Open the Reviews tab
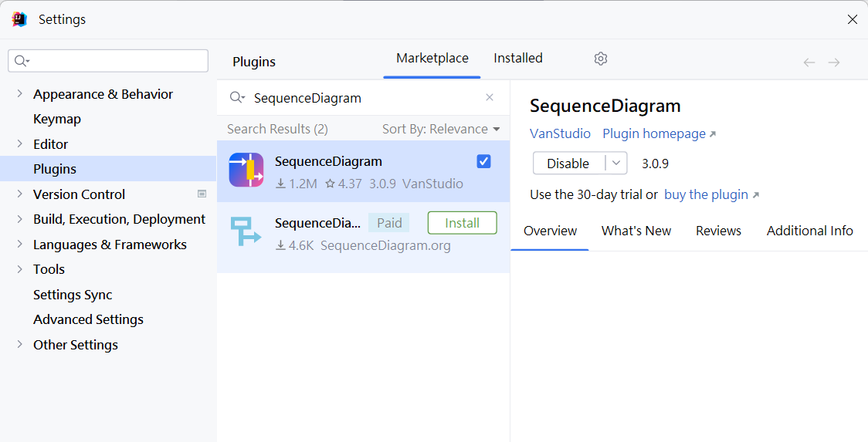This screenshot has height=442, width=868. click(718, 231)
